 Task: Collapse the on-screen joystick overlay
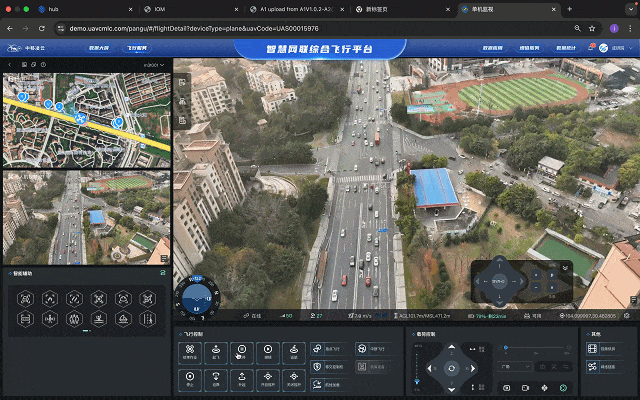click(566, 268)
